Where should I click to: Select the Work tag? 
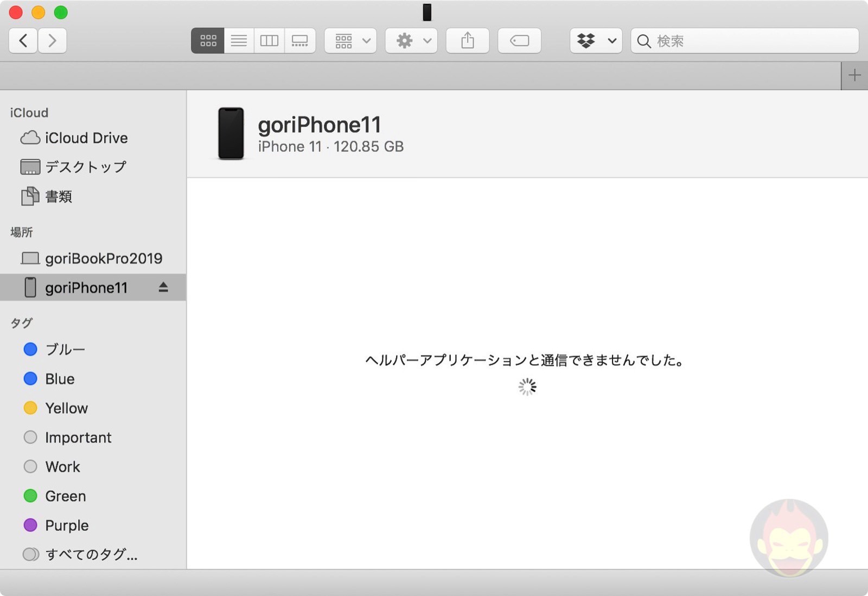click(x=93, y=467)
